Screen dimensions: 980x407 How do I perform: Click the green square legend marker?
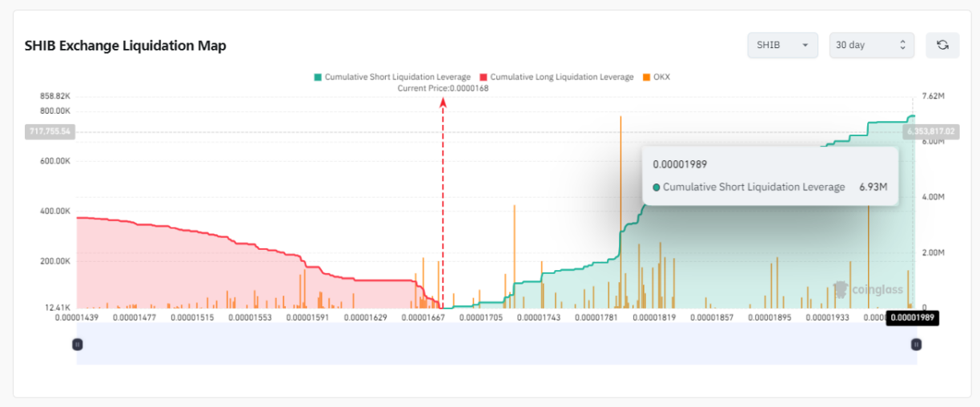[318, 77]
